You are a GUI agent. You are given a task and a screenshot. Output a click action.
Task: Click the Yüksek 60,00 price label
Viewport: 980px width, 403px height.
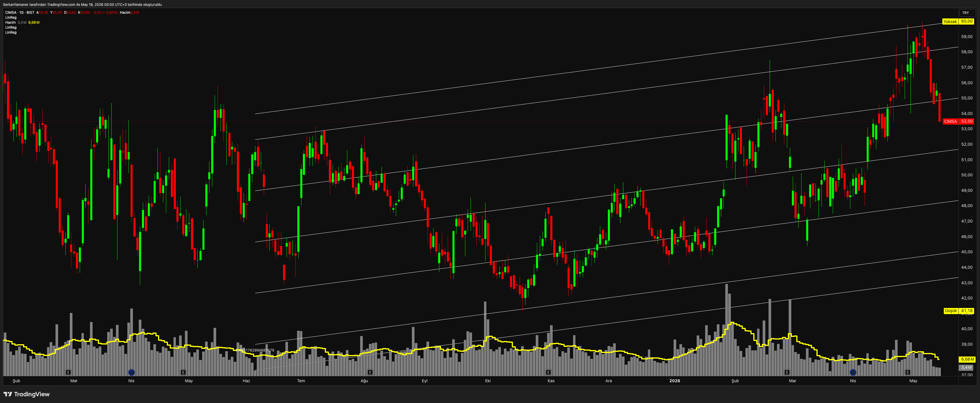click(958, 21)
